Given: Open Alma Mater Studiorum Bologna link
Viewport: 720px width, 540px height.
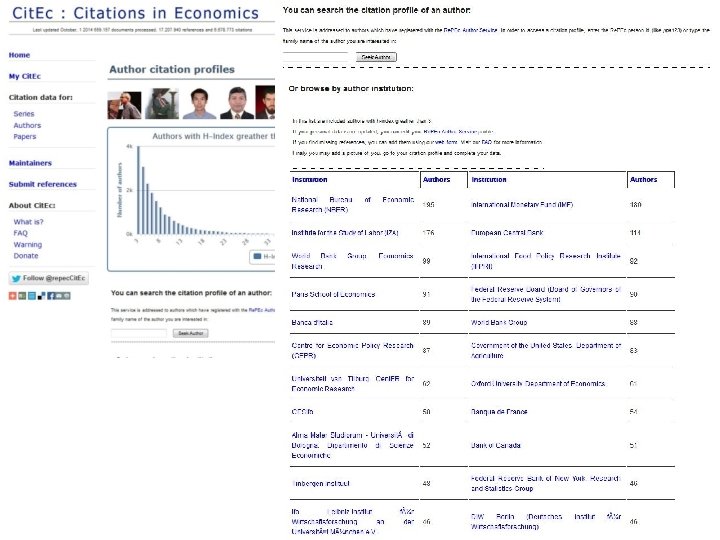Looking at the screenshot, I should pyautogui.click(x=353, y=445).
